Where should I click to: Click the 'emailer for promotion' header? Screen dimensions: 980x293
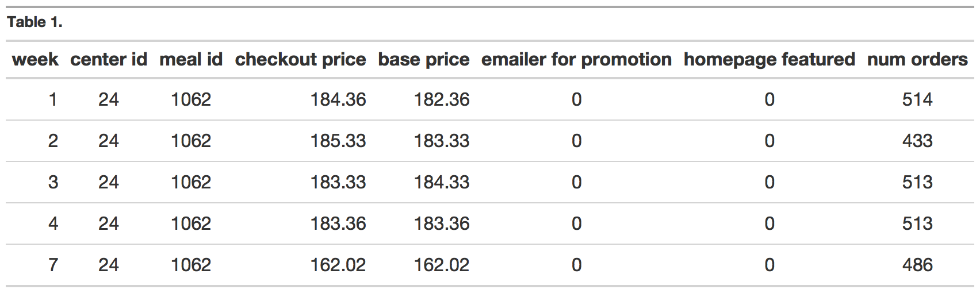576,60
